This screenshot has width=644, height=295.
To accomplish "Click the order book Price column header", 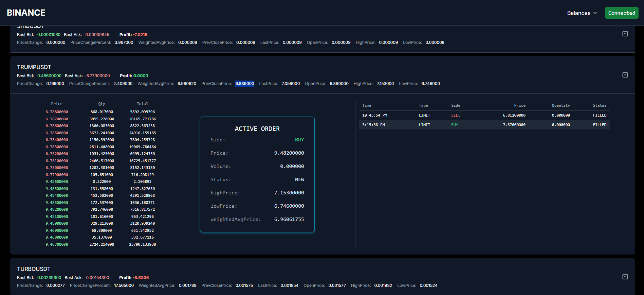I will pyautogui.click(x=57, y=104).
